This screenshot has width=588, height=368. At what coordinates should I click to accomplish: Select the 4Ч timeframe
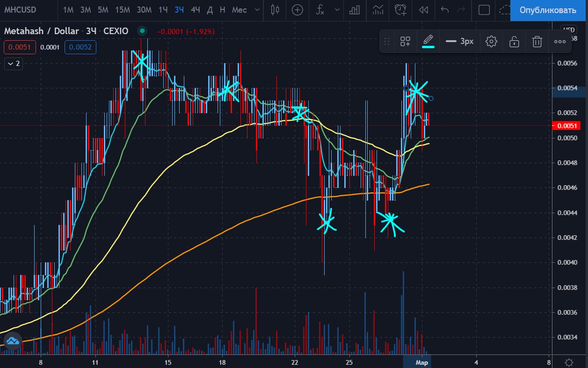tap(196, 10)
